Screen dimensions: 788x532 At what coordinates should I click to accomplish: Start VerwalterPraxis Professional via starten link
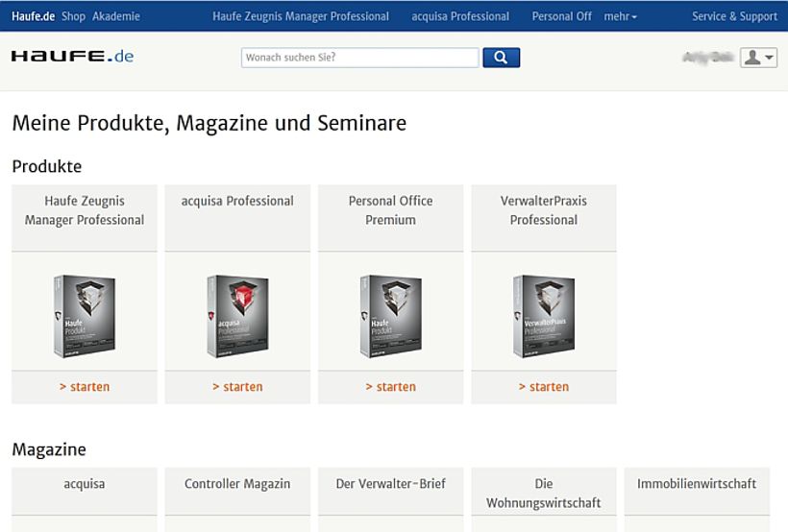pos(544,387)
